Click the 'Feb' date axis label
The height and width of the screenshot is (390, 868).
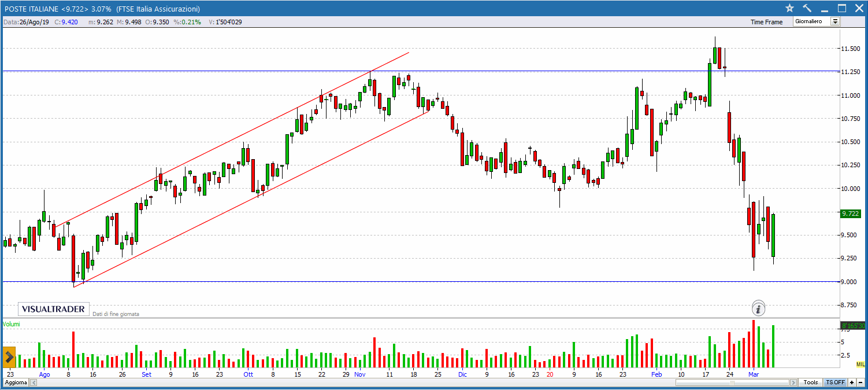[656, 374]
